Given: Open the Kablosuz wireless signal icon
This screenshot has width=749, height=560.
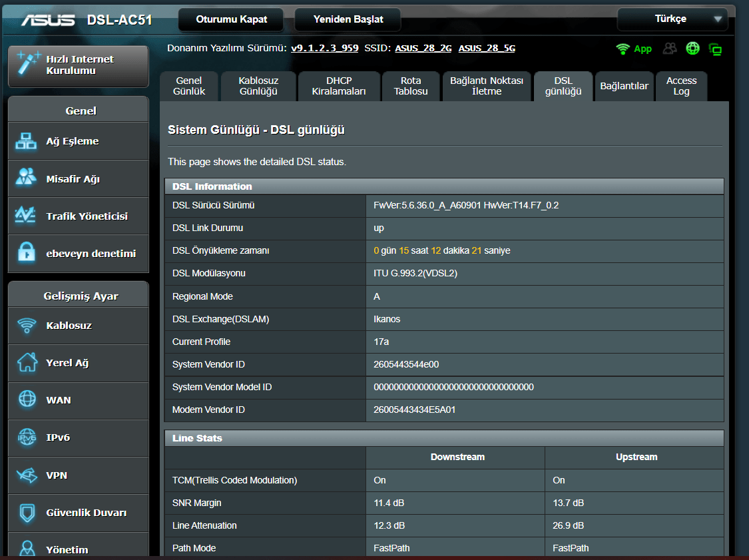Looking at the screenshot, I should tap(27, 326).
